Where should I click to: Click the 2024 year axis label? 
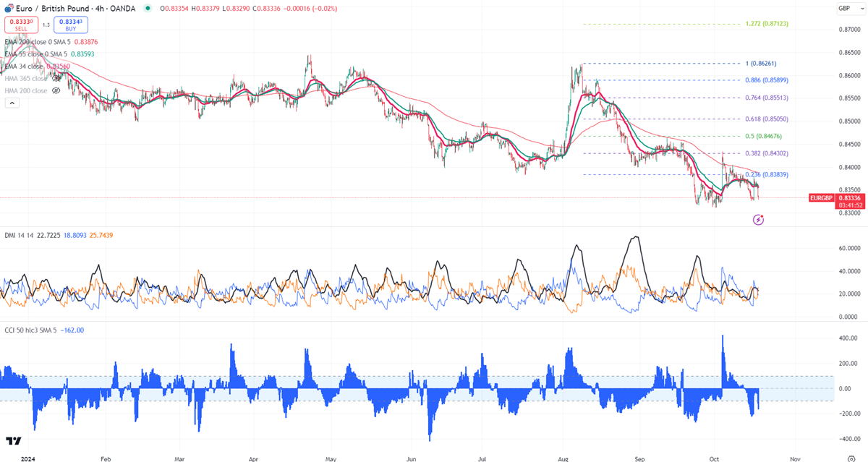[27, 458]
